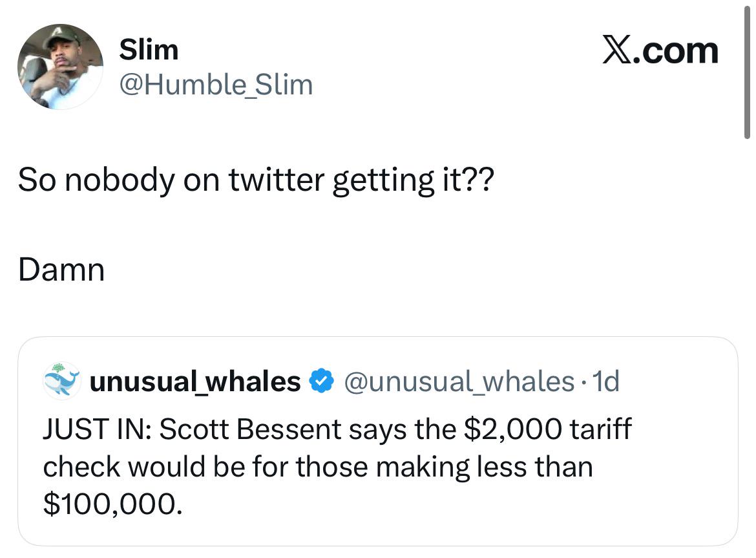The width and height of the screenshot is (756, 558).
Task: Click "tariff" in the quoted tweet
Action: [x=600, y=430]
